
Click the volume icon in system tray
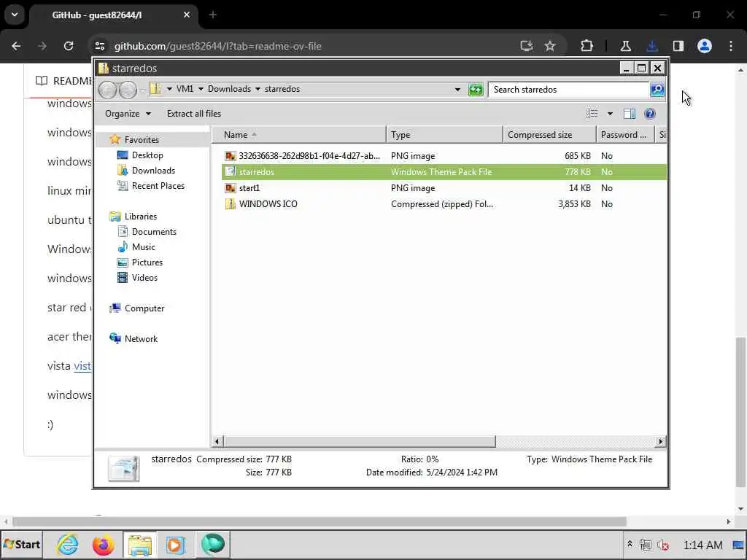[x=662, y=545]
